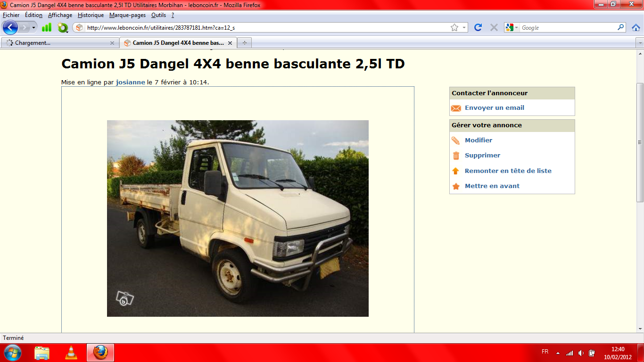Click inside the URL address bar
This screenshot has width=644, height=362.
[264, 28]
